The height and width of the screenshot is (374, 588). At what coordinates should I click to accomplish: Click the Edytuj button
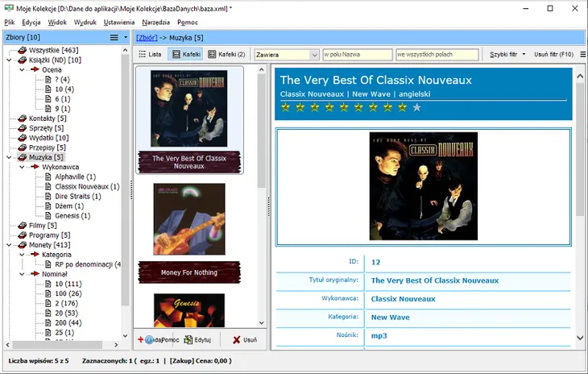click(197, 340)
